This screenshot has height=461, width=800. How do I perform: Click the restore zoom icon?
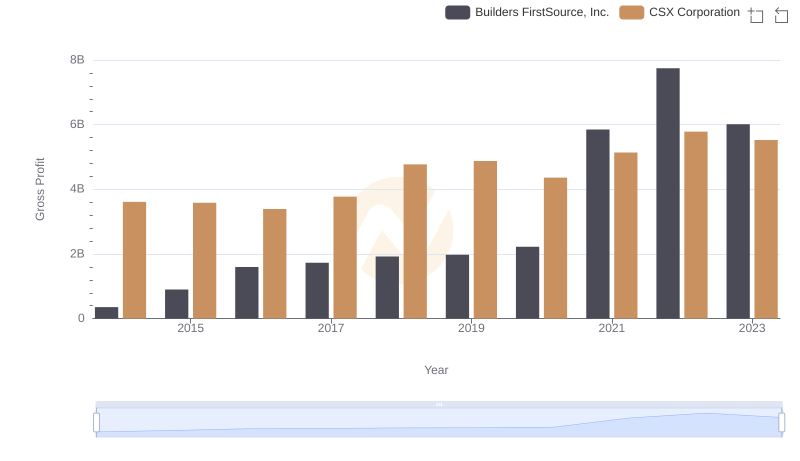click(x=781, y=15)
